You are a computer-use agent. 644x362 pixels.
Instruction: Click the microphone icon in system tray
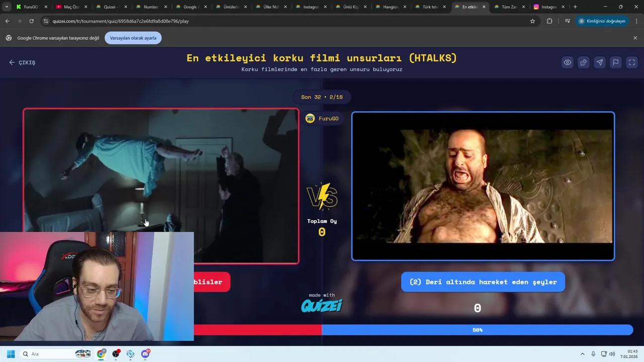593,354
